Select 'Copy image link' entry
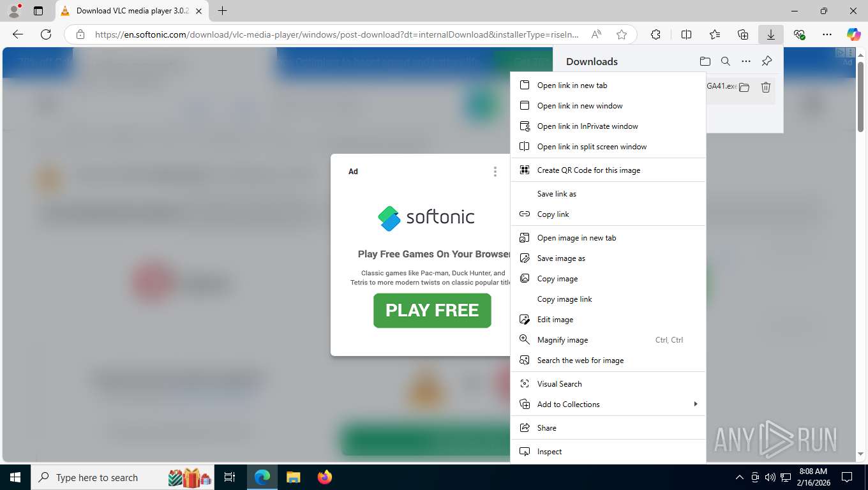 608,299
